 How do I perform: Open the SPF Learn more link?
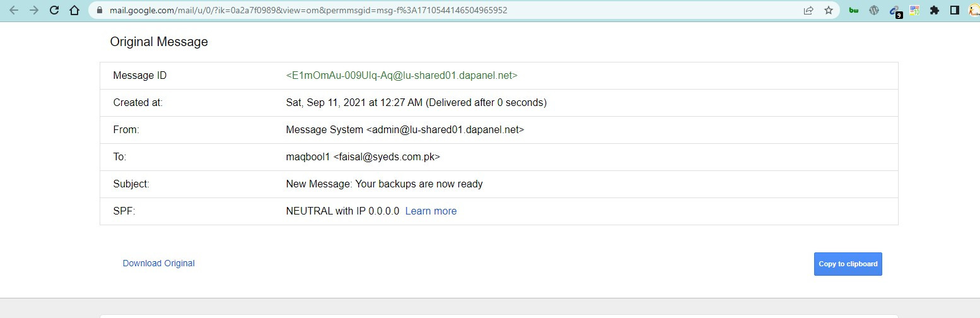click(x=431, y=211)
